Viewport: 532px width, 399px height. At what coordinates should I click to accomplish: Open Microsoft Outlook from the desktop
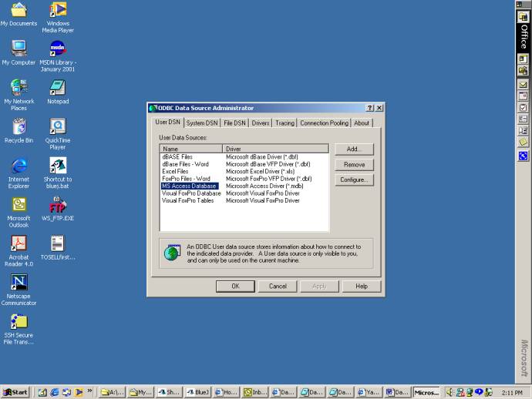[19, 212]
